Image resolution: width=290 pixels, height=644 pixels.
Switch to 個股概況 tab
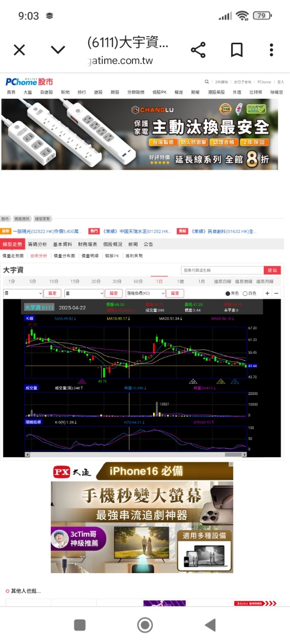point(113,244)
